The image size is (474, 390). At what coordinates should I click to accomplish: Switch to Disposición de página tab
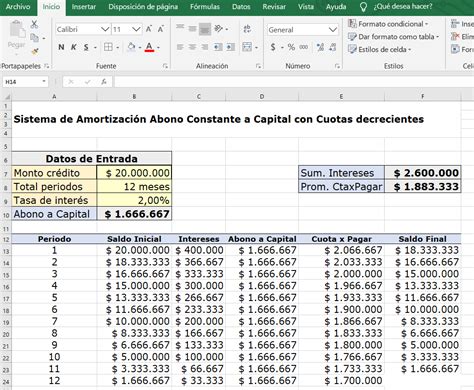click(143, 7)
